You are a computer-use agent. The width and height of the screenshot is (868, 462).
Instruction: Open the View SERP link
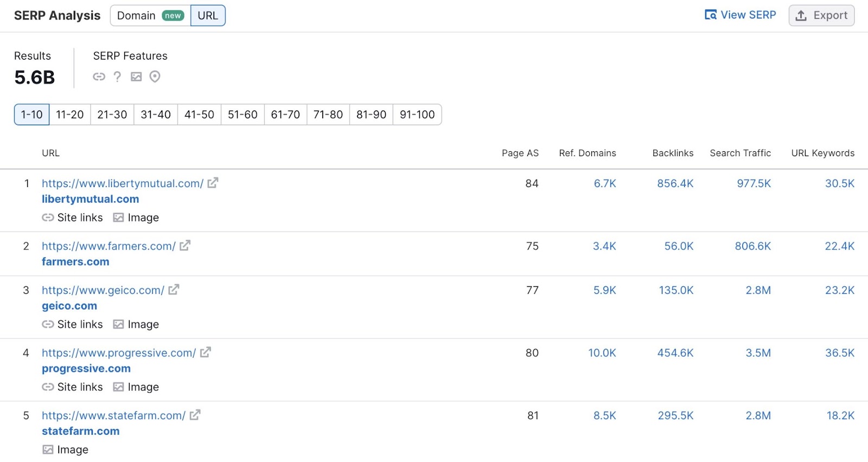click(x=741, y=15)
